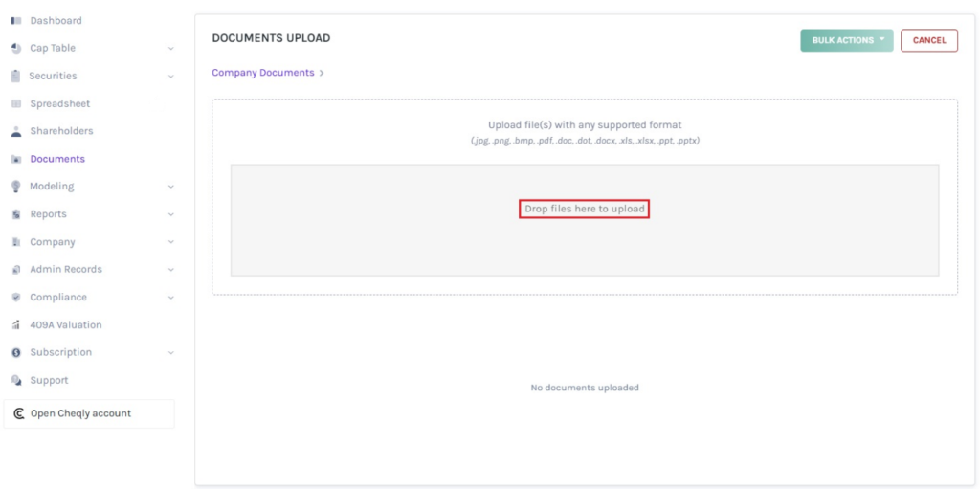
Task: Expand the Company submenu chevron
Action: point(170,242)
